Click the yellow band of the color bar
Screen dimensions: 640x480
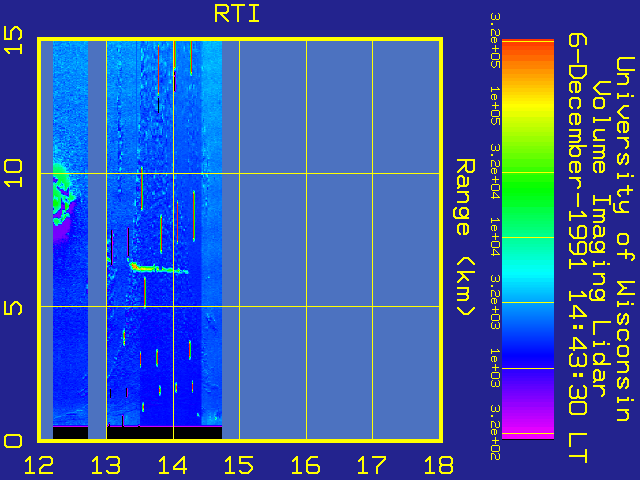click(528, 104)
